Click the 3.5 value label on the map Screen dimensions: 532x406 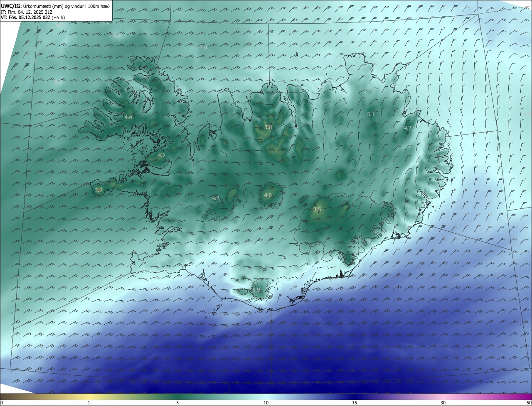pyautogui.click(x=317, y=210)
